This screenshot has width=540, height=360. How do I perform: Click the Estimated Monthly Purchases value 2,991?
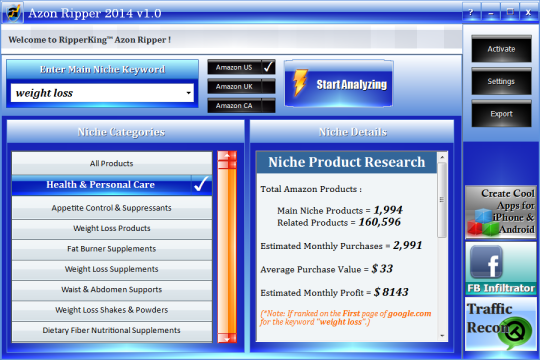pos(407,245)
